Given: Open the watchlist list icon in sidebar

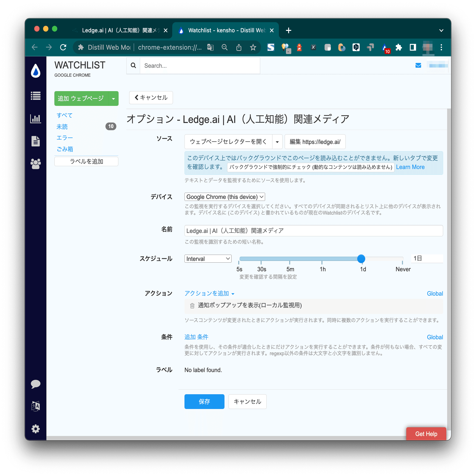Looking at the screenshot, I should [x=35, y=96].
